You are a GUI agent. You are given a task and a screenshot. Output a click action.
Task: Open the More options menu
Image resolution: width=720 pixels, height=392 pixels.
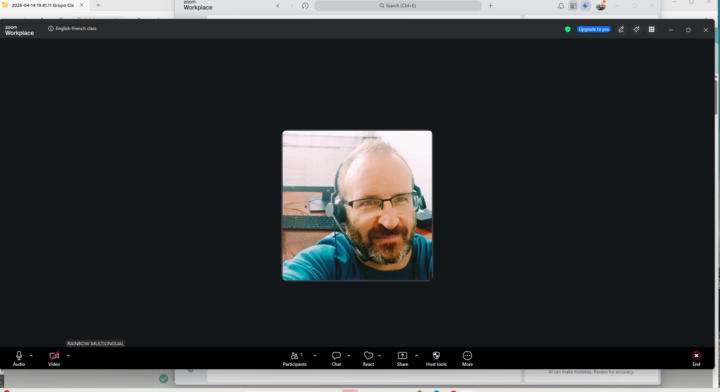pyautogui.click(x=467, y=358)
